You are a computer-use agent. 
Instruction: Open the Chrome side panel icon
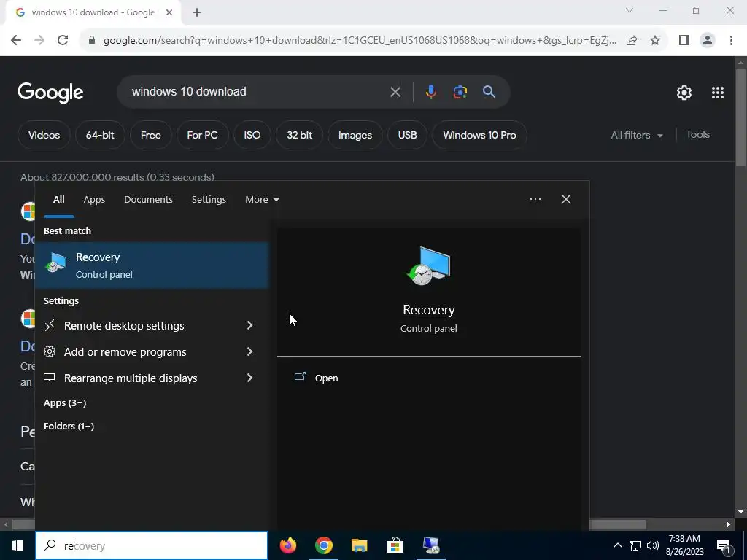tap(684, 41)
